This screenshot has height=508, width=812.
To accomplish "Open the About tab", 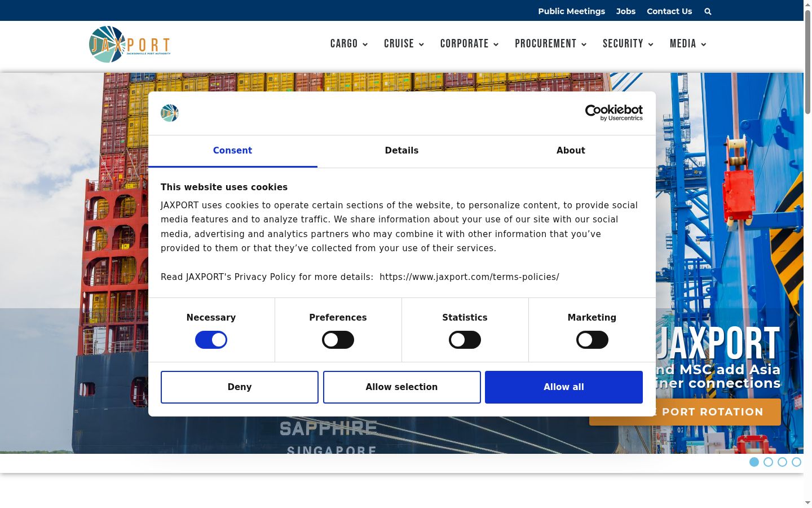I will pos(571,151).
